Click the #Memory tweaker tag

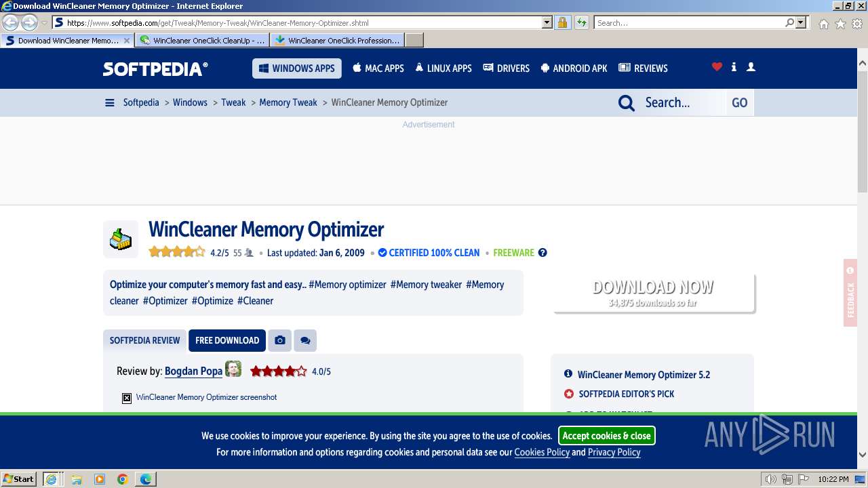tap(426, 285)
